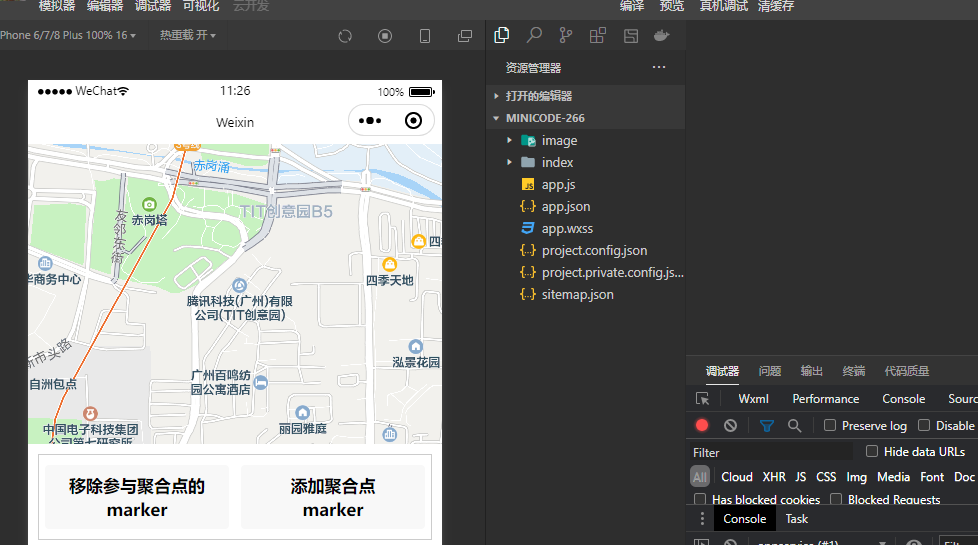This screenshot has height=545, width=978.
Task: Switch to the Wxml devtools tab
Action: coord(753,398)
